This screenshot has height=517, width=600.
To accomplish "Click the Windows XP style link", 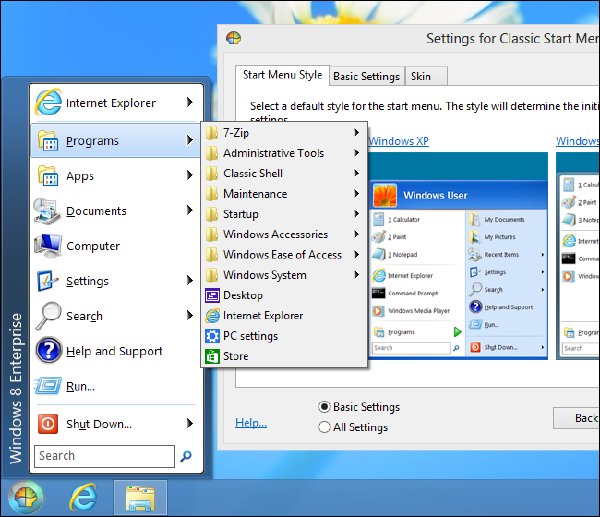I will (x=398, y=141).
